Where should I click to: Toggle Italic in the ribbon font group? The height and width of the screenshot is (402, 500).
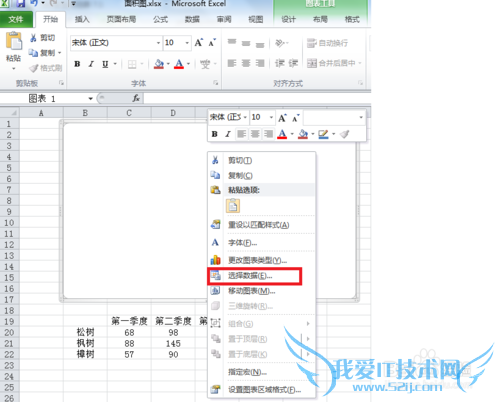pos(91,64)
